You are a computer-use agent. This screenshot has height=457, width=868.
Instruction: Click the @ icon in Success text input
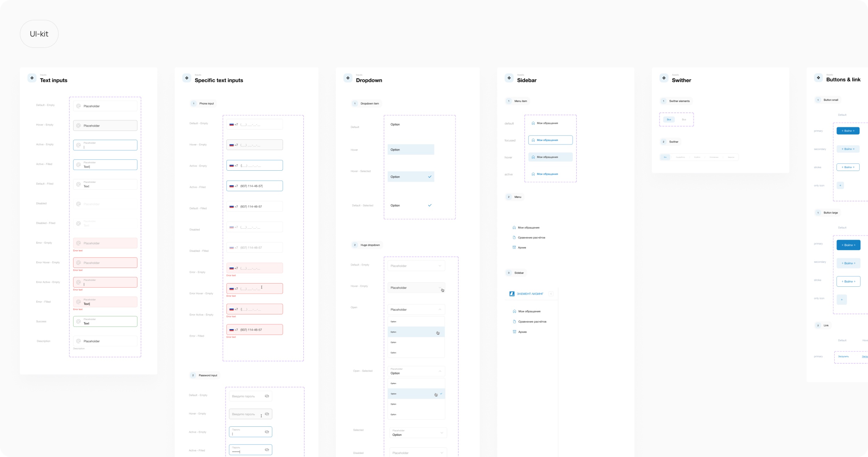(78, 321)
